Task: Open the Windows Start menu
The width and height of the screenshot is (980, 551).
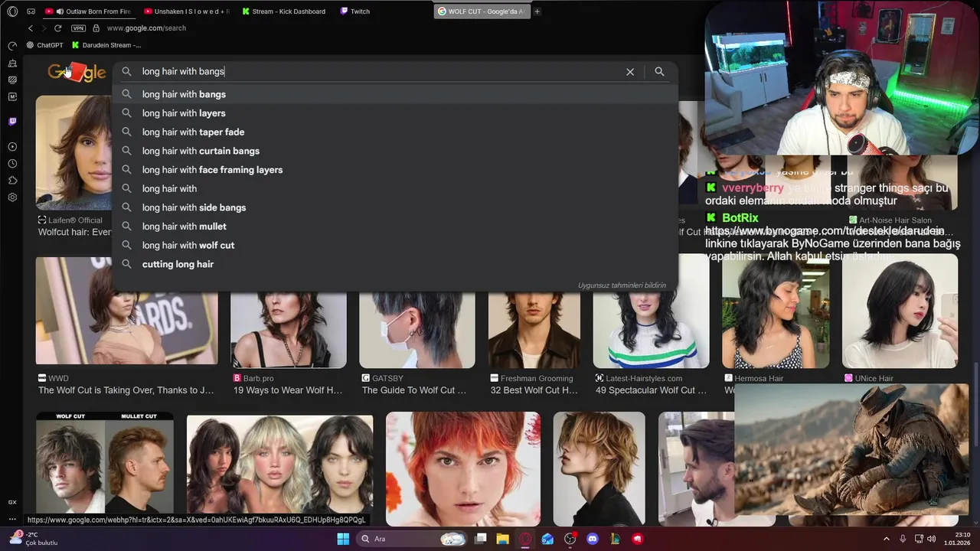Action: [x=343, y=539]
